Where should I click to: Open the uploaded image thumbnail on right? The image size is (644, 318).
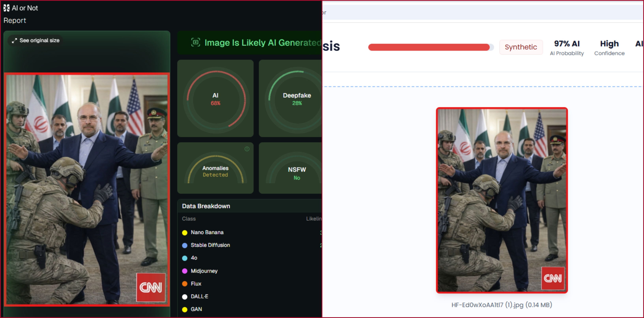(502, 200)
